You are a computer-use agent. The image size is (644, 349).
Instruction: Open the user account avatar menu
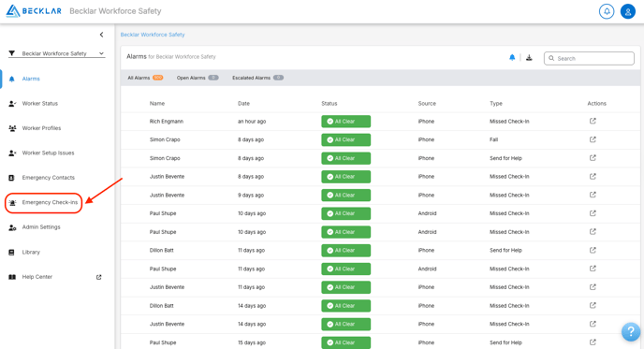[x=627, y=11]
